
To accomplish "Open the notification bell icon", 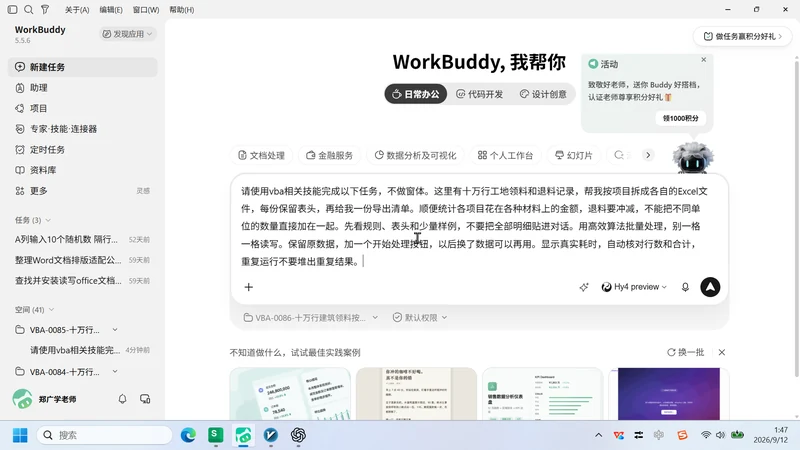I will point(122,399).
